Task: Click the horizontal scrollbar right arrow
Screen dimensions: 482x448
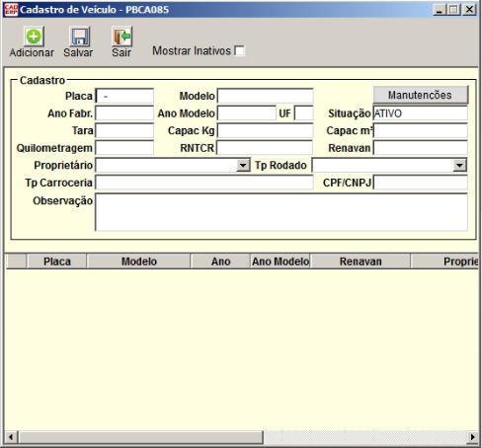Action: (x=472, y=437)
